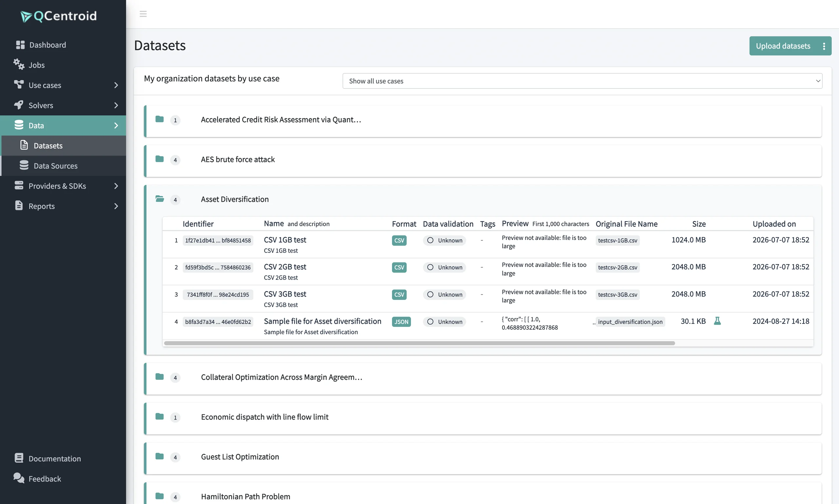839x504 pixels.
Task: Open the Datasets submenu item
Action: click(64, 145)
